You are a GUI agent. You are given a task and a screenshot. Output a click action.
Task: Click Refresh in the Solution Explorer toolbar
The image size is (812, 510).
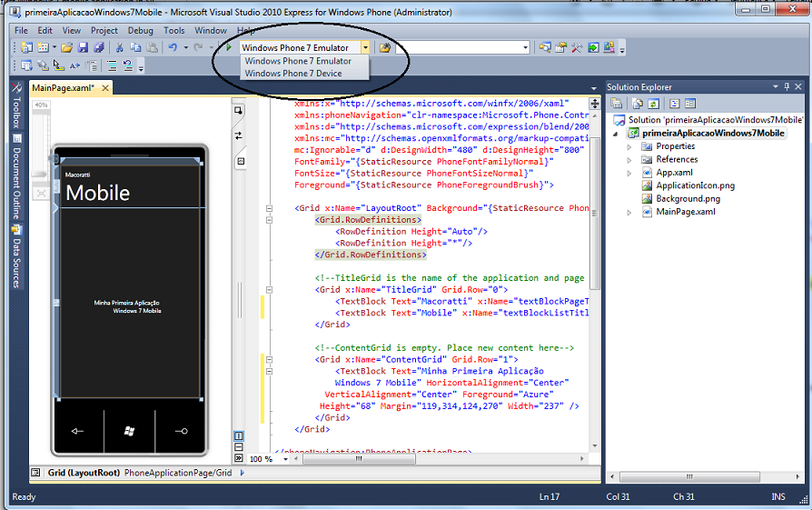click(654, 104)
